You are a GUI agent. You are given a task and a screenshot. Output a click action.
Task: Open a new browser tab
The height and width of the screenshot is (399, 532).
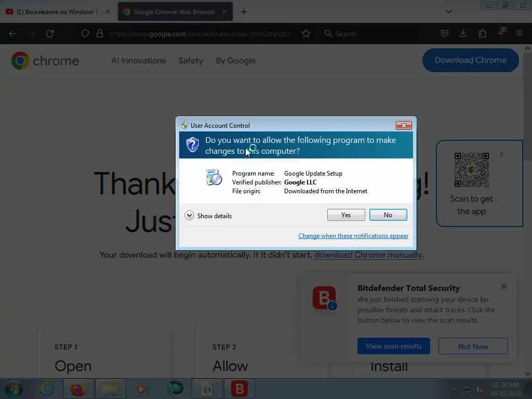point(244,12)
